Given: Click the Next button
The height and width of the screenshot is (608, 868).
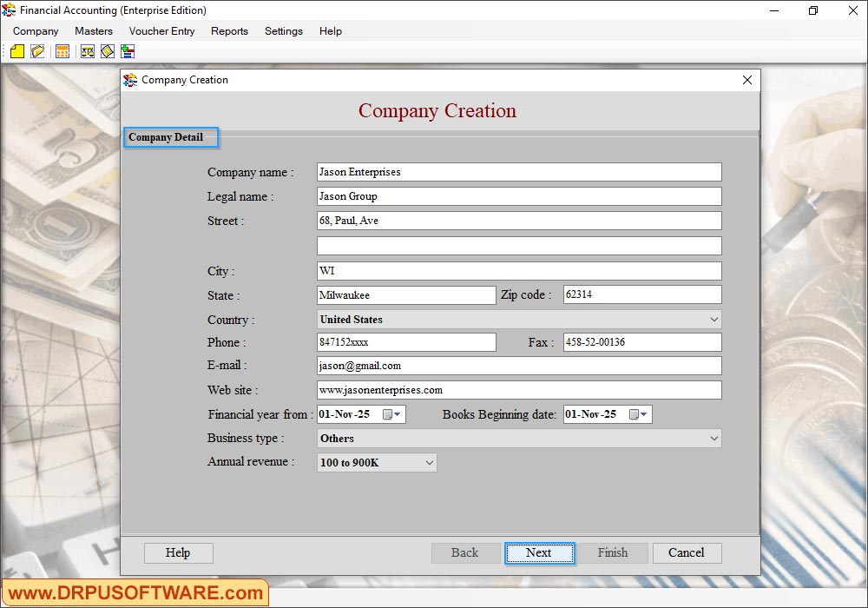Looking at the screenshot, I should pos(539,552).
